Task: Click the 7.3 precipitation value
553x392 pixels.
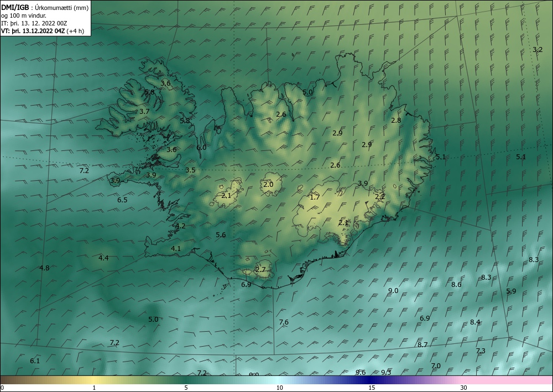Action: click(481, 351)
